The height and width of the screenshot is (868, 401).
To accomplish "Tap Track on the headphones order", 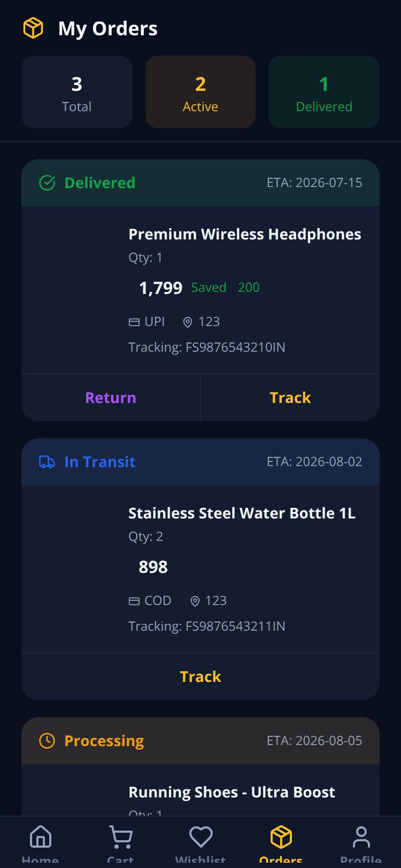I will point(290,398).
